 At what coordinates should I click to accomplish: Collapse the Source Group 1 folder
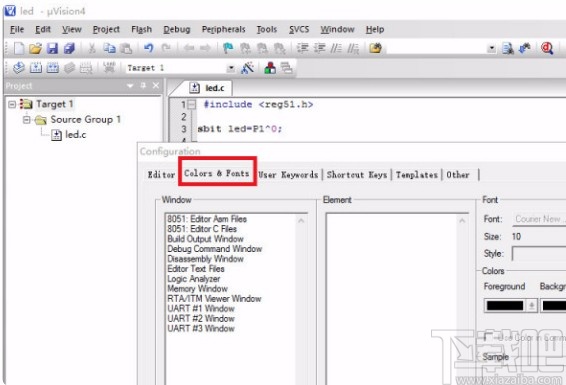point(27,119)
